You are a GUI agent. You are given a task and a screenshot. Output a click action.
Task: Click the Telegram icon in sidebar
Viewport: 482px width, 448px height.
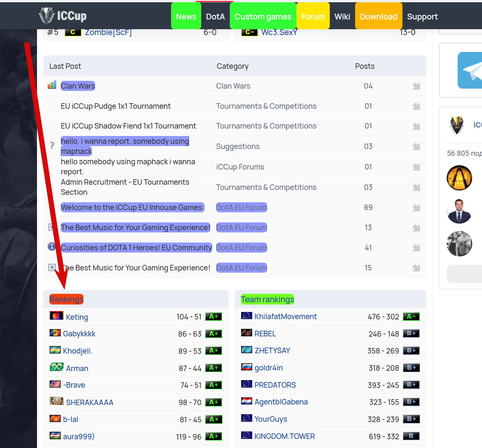tap(470, 70)
